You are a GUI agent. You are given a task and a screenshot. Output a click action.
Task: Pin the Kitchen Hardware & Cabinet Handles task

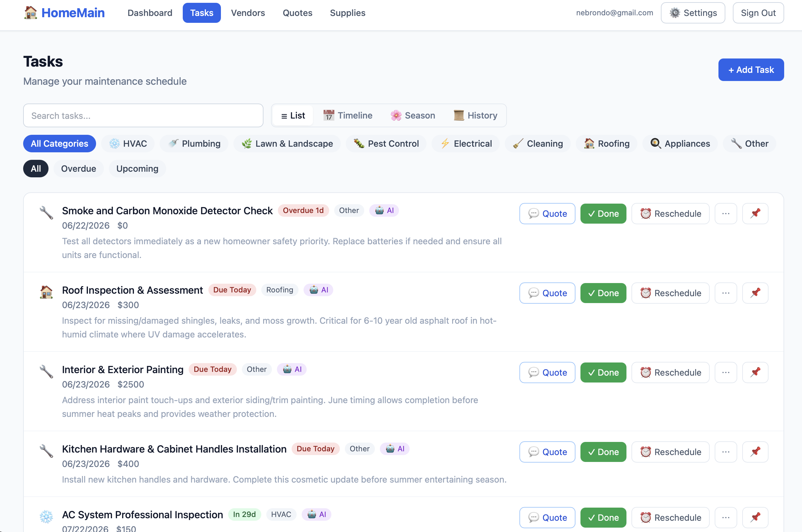click(x=755, y=452)
